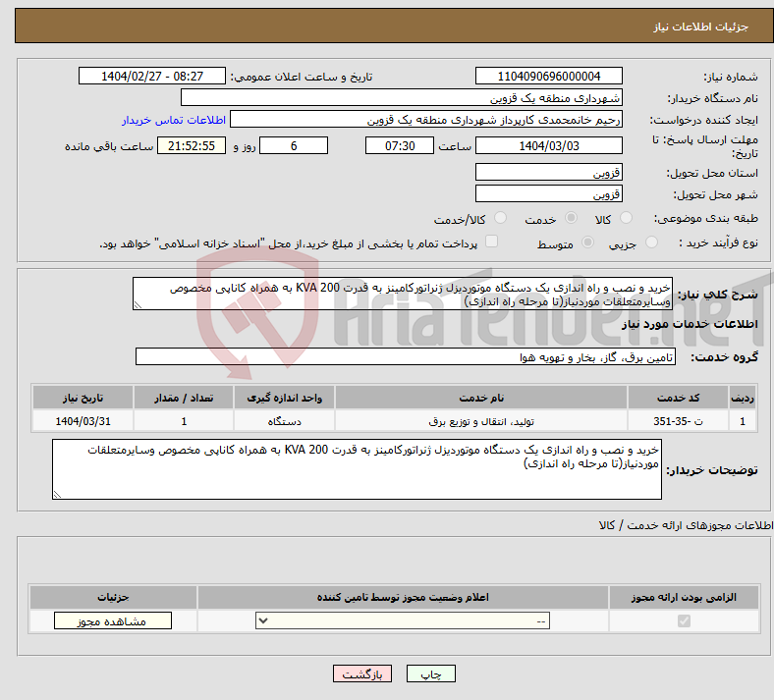Click the buyer notes textarea
The image size is (774, 700).
[357, 469]
